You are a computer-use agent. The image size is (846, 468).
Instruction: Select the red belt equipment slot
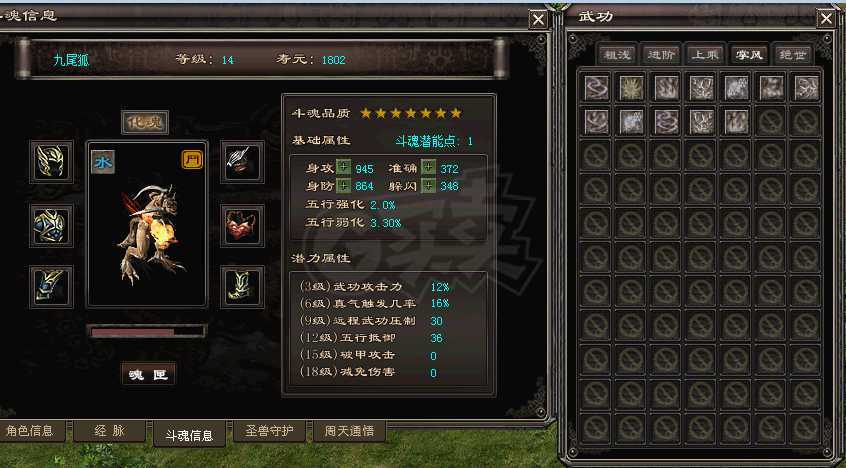(242, 226)
